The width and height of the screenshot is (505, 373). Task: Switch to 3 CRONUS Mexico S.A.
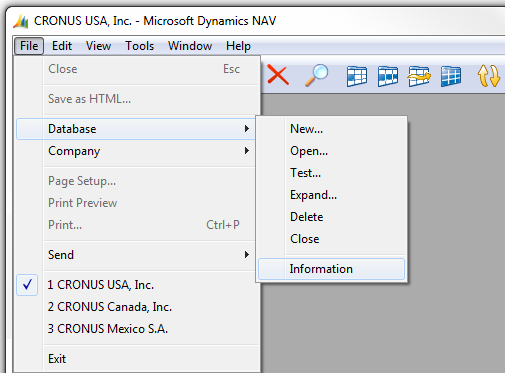(136, 329)
